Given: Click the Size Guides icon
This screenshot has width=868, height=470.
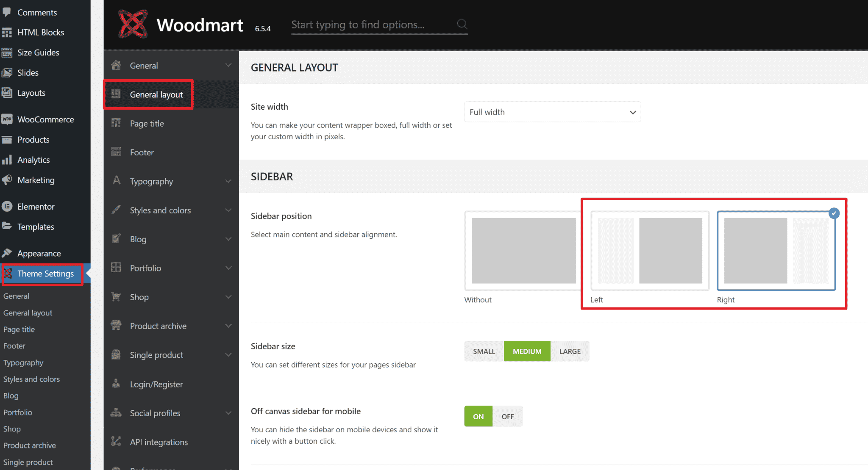Looking at the screenshot, I should pyautogui.click(x=7, y=53).
